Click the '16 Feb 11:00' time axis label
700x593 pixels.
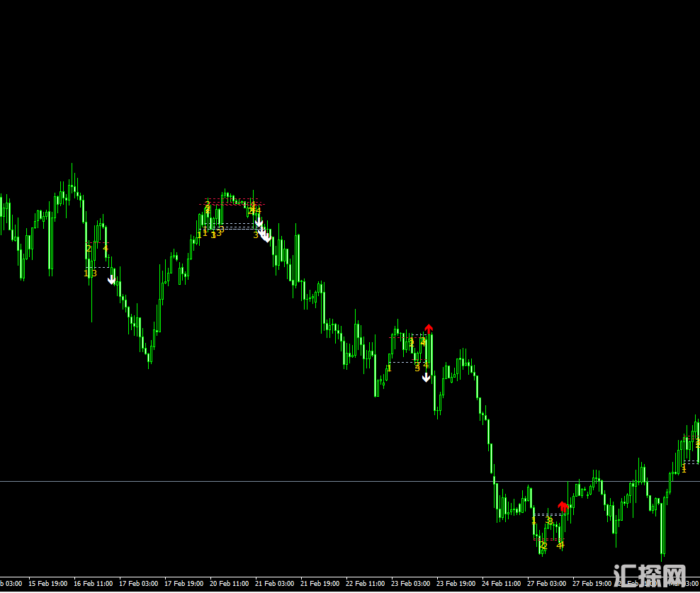click(x=93, y=584)
